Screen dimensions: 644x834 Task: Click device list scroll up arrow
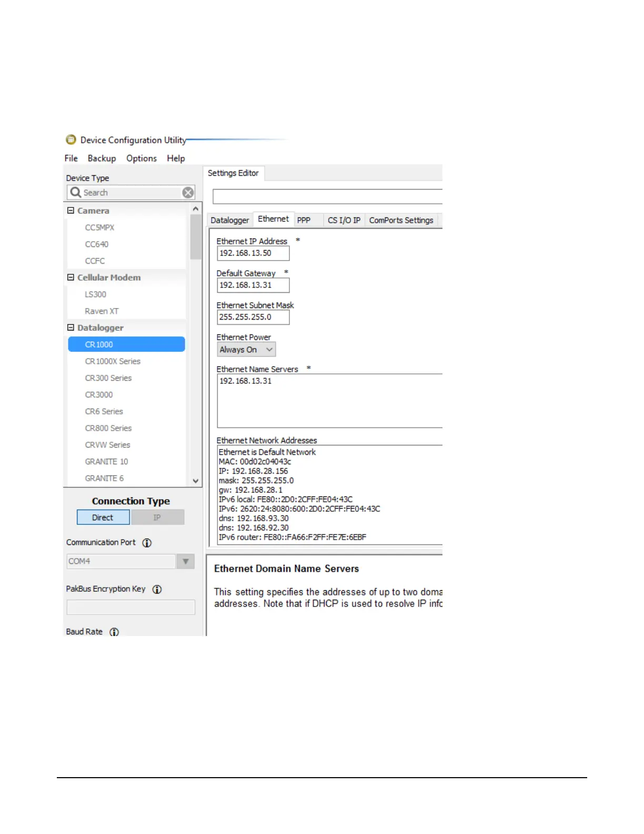(196, 209)
